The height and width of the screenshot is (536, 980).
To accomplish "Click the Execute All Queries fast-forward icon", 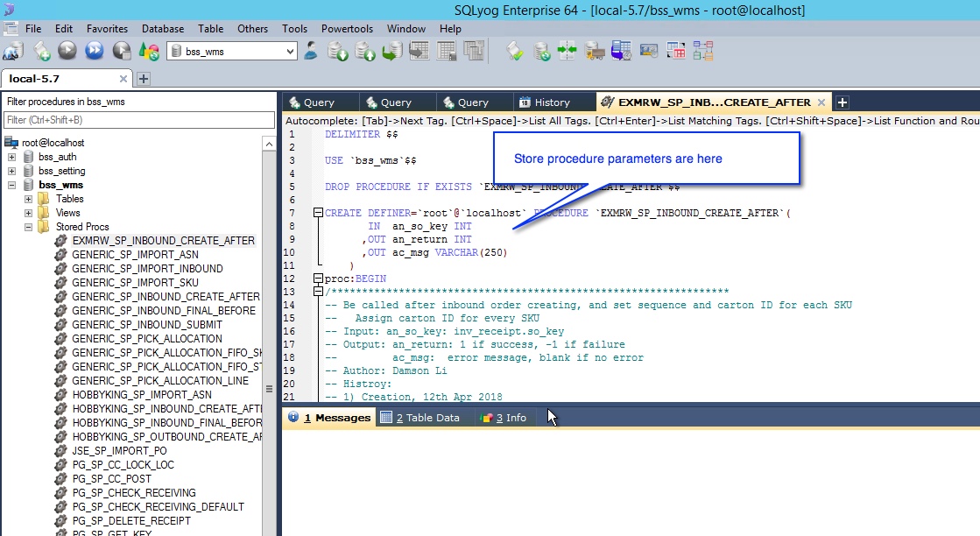I will 94,51.
